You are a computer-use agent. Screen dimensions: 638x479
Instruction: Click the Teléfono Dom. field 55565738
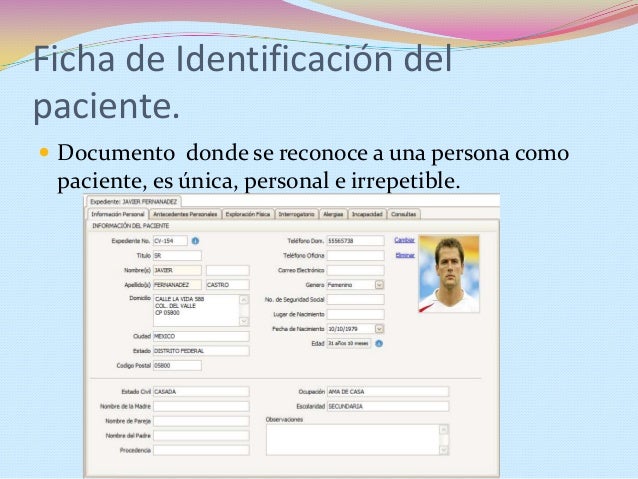point(355,241)
